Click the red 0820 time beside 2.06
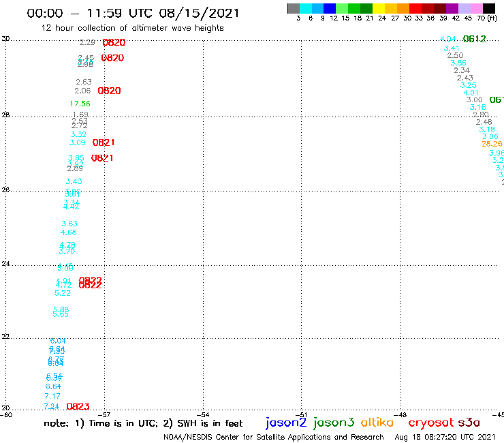Screen dimensions: 504x443 click(x=109, y=91)
